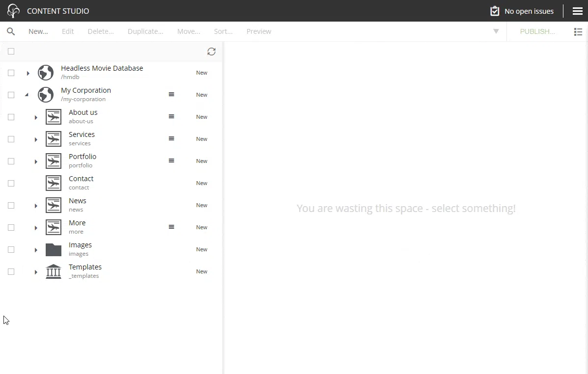Expand the Templates node
The height and width of the screenshot is (374, 588).
(x=36, y=272)
